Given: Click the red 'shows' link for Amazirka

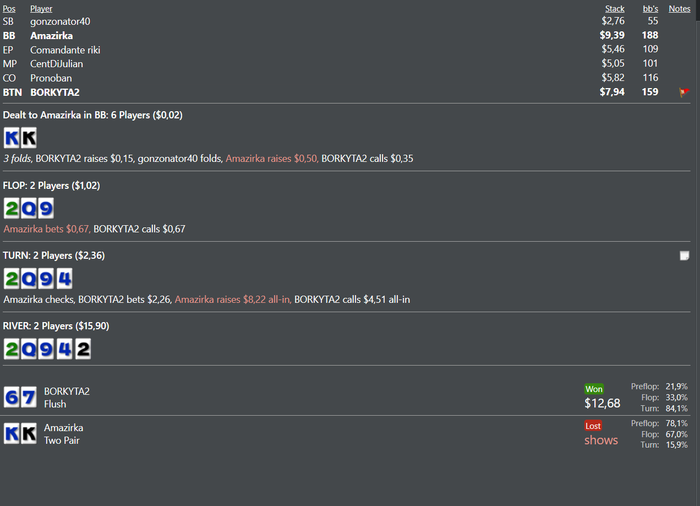Looking at the screenshot, I should (x=601, y=440).
